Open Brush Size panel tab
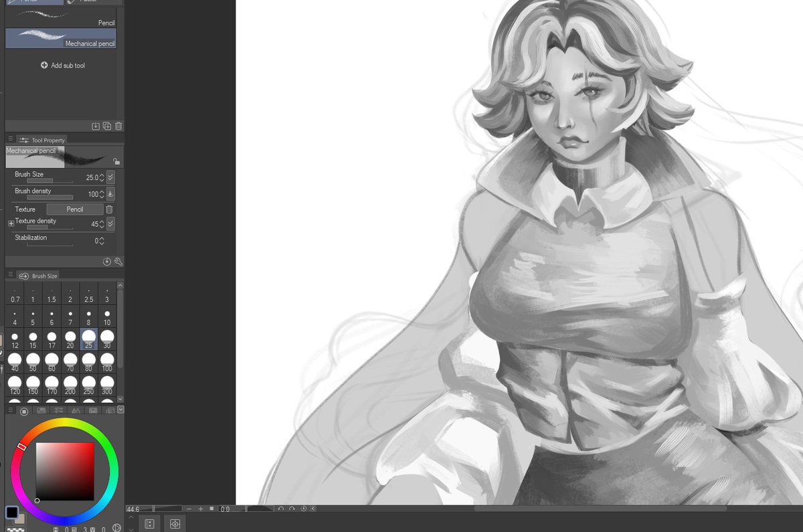 click(39, 276)
